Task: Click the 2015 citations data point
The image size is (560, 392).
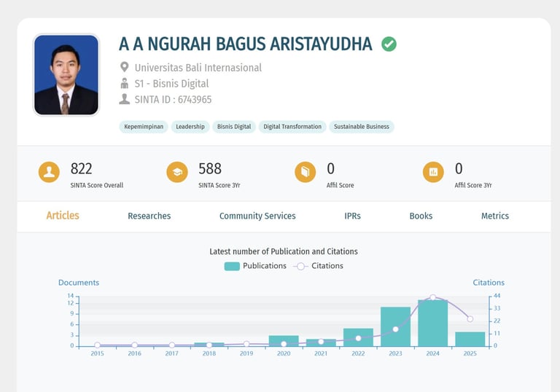Action: (x=97, y=345)
